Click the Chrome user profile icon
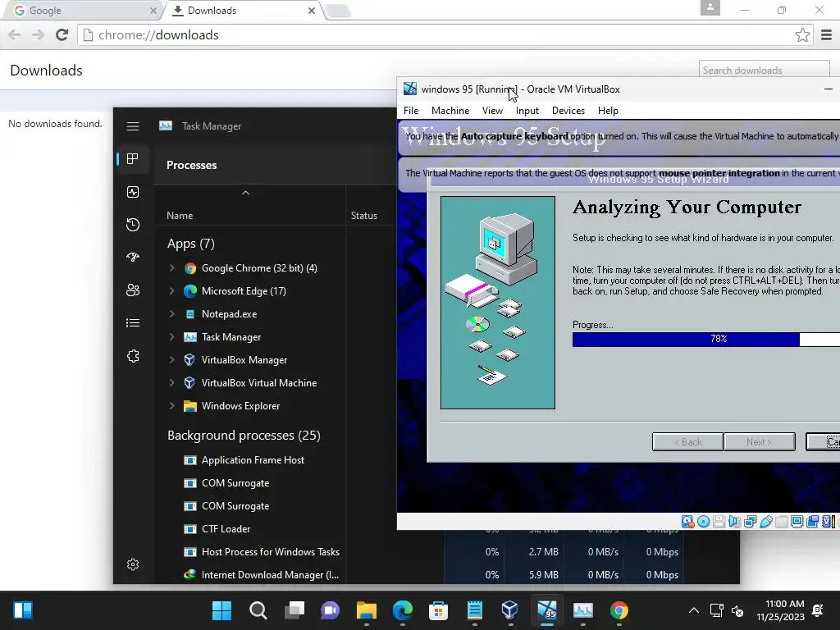 (x=710, y=7)
